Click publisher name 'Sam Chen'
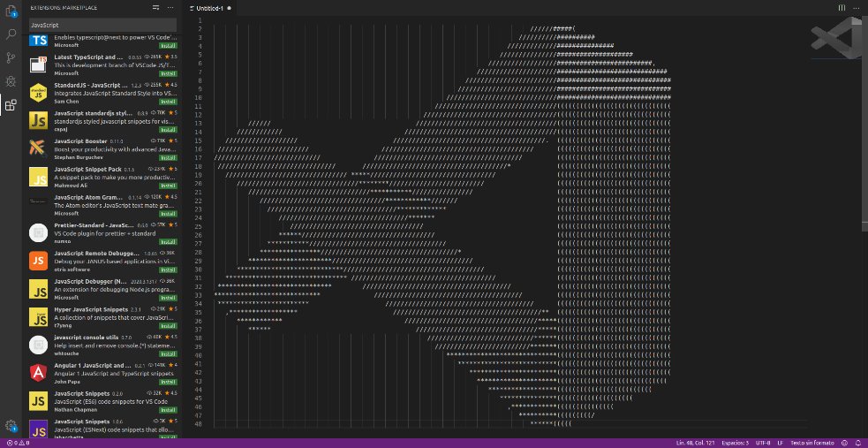868x448 pixels. click(x=64, y=102)
